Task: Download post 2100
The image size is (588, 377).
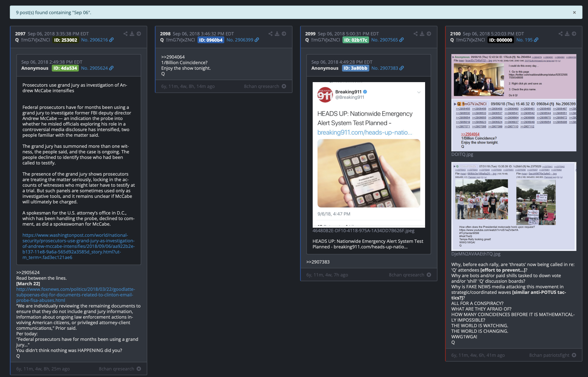Action: pyautogui.click(x=567, y=34)
